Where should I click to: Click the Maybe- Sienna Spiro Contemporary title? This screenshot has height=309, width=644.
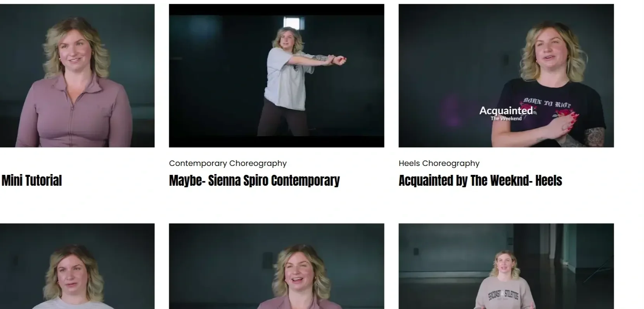[254, 180]
